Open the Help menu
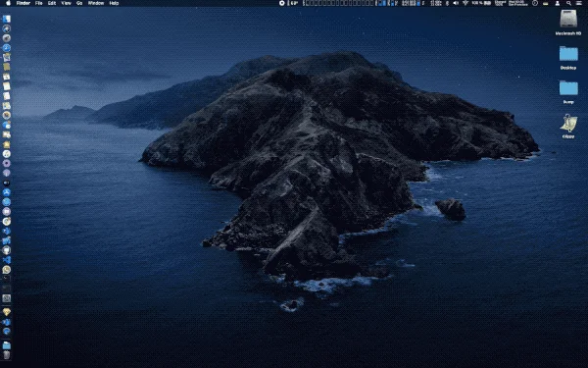Viewport: 588px width, 368px height. [114, 3]
